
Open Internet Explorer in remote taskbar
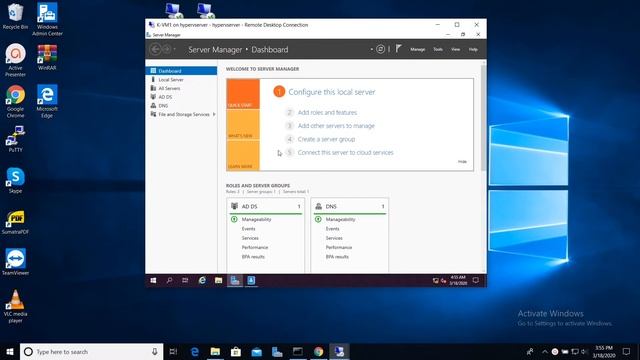click(x=202, y=280)
